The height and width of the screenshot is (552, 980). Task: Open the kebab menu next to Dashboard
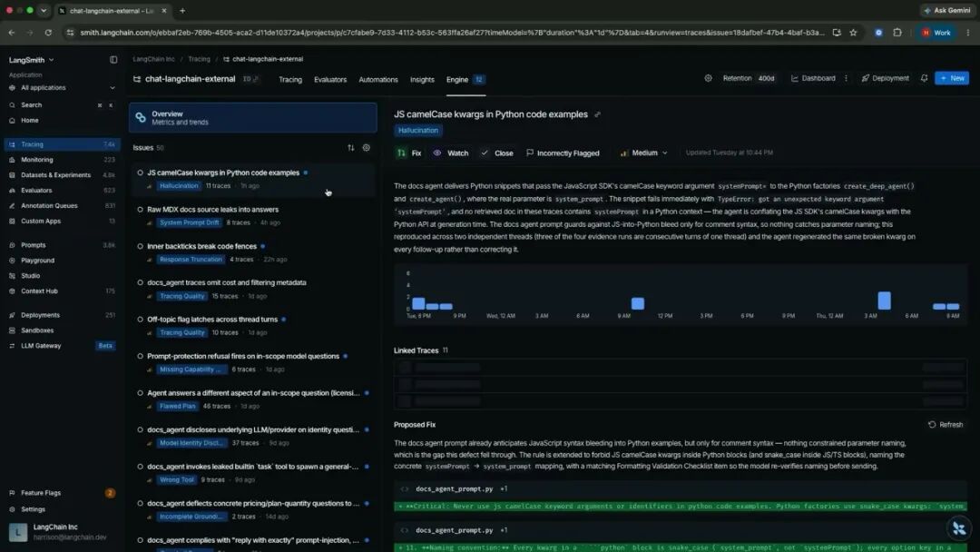(x=847, y=78)
